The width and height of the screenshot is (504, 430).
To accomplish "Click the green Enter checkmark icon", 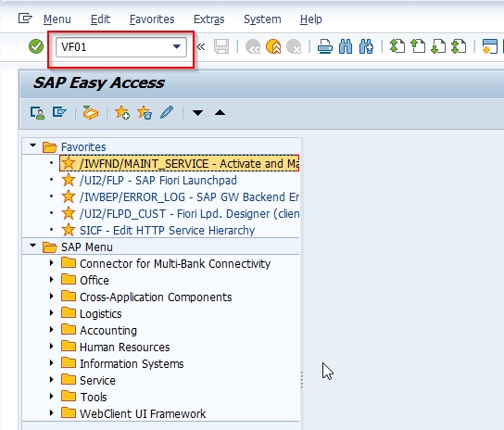I will (x=36, y=47).
